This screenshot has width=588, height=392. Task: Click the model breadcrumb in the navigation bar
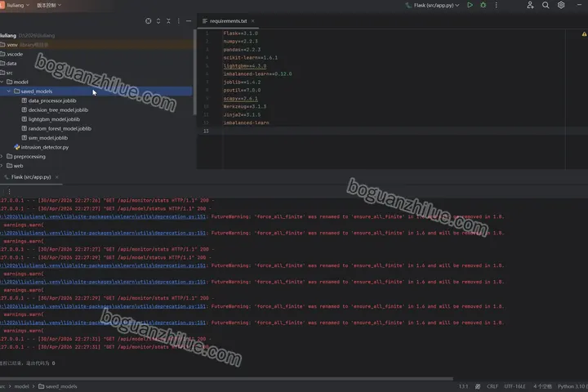click(21, 386)
